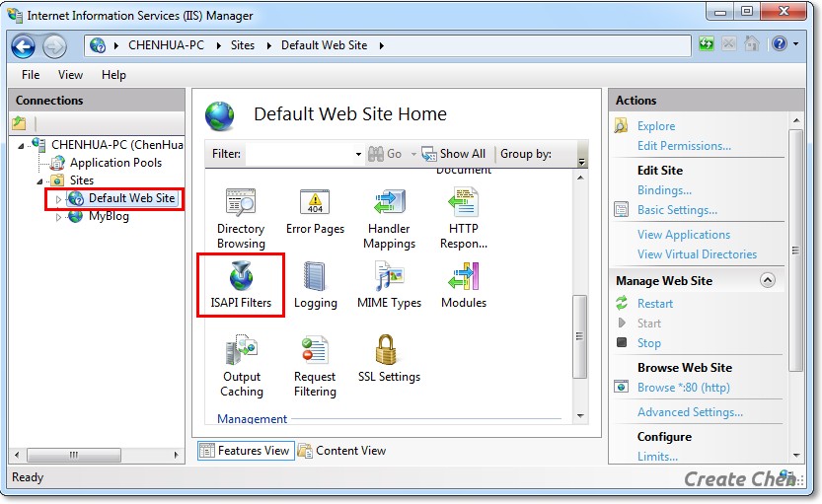822x504 pixels.
Task: Open the Output Caching feature
Action: (241, 367)
